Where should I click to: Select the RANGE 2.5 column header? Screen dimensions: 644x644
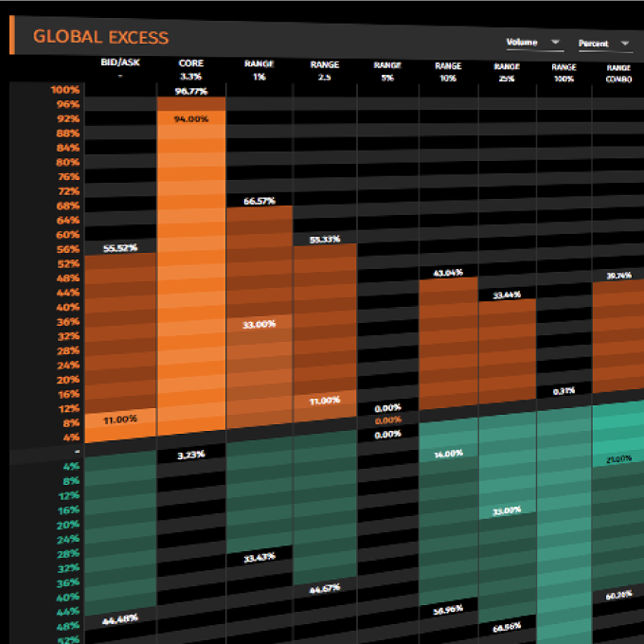[x=325, y=71]
